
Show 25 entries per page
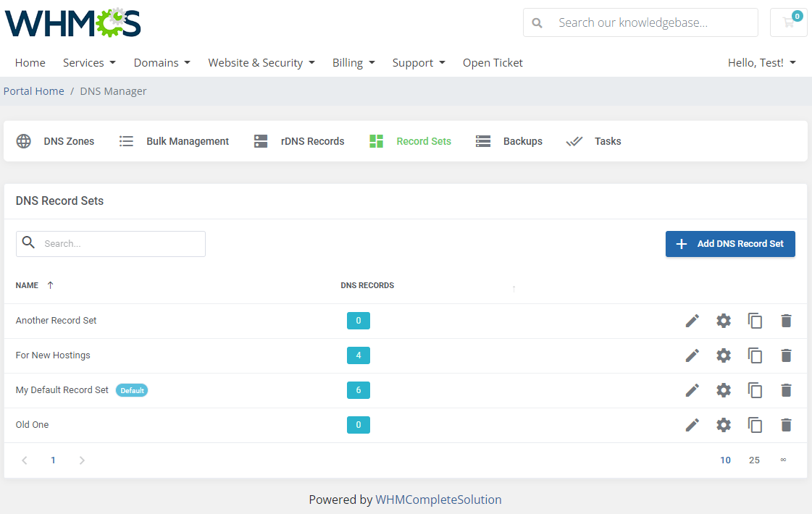754,460
